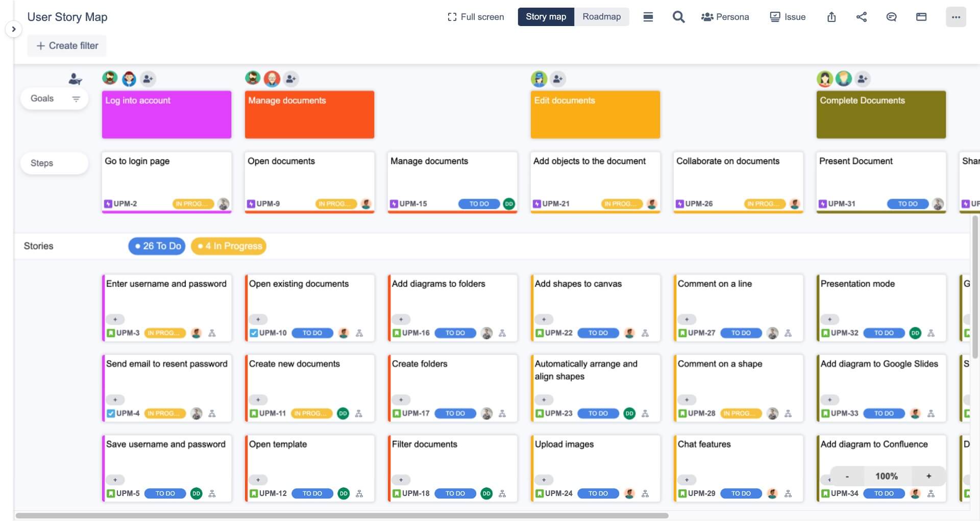
Task: Increase zoom with the plus control
Action: [x=928, y=476]
